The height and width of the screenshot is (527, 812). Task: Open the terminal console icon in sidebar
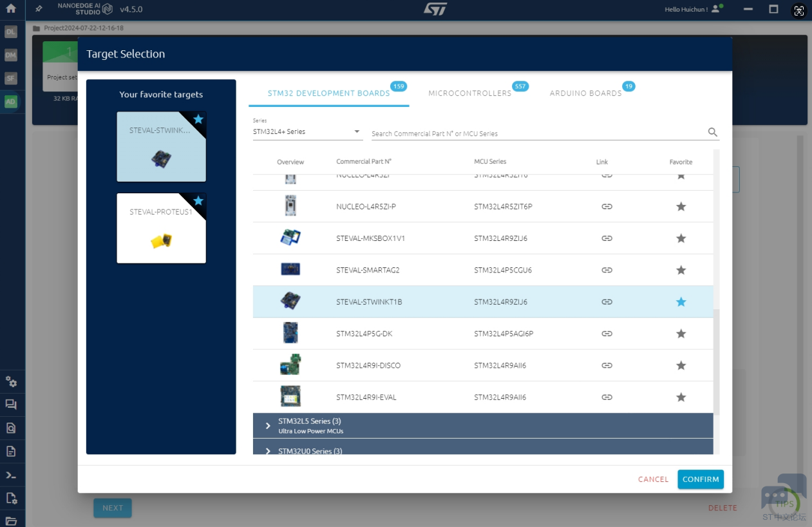11,475
